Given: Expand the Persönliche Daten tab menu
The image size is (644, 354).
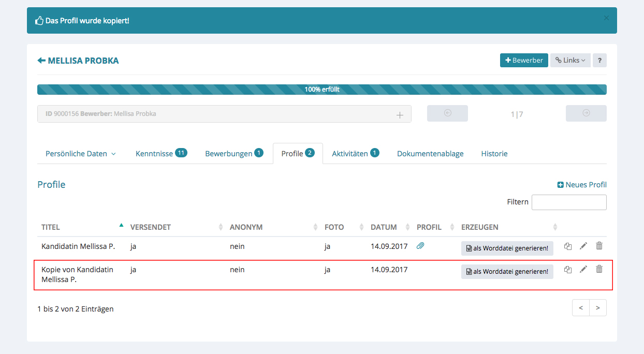Looking at the screenshot, I should 80,154.
